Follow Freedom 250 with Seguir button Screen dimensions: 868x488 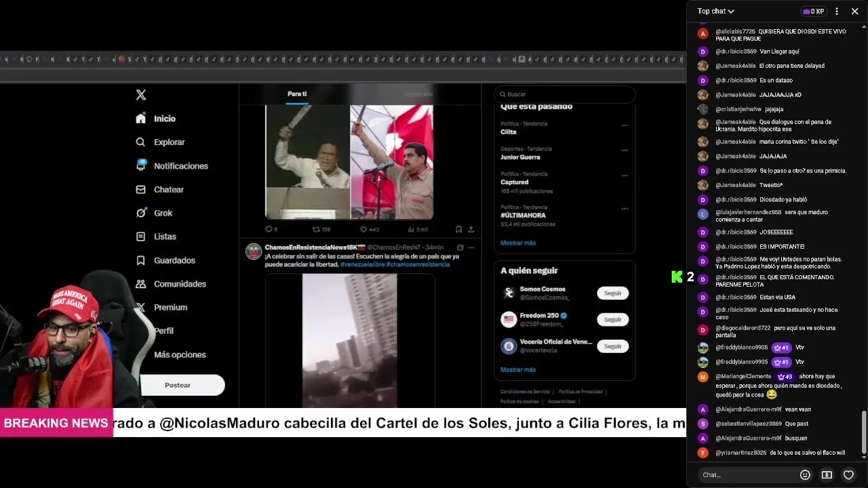click(612, 319)
